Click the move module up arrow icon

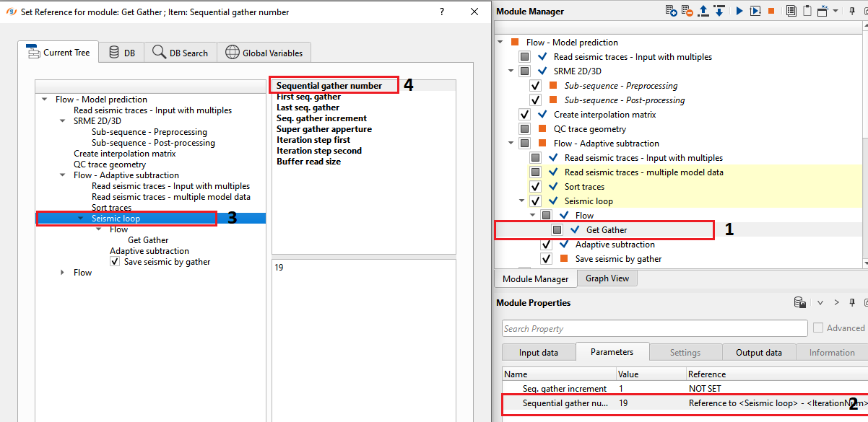coord(705,11)
